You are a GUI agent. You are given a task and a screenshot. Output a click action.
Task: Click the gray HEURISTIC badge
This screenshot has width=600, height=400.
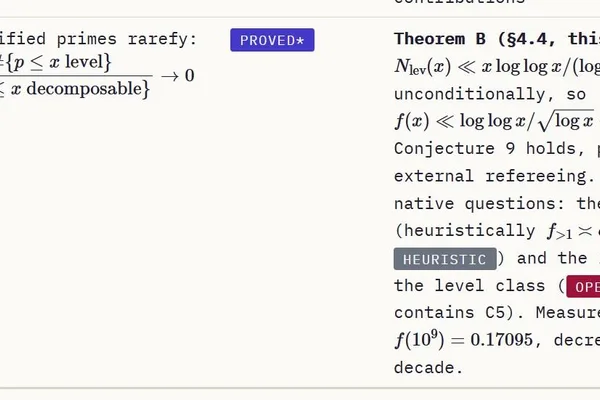pyautogui.click(x=445, y=259)
